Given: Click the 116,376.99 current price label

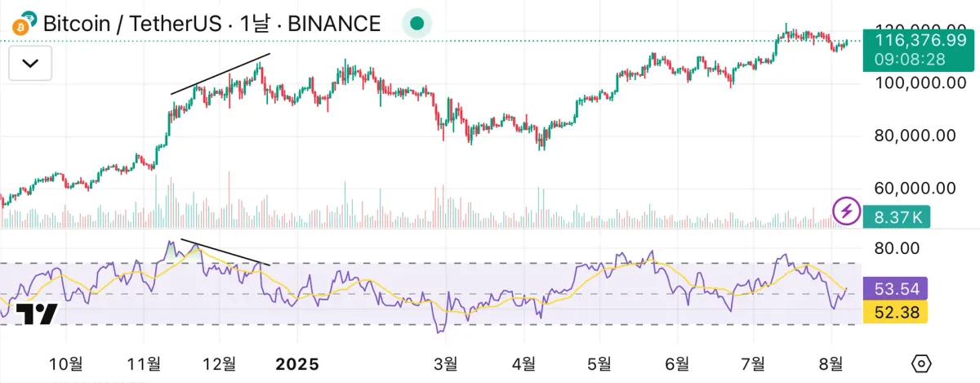Looking at the screenshot, I should 920,38.
